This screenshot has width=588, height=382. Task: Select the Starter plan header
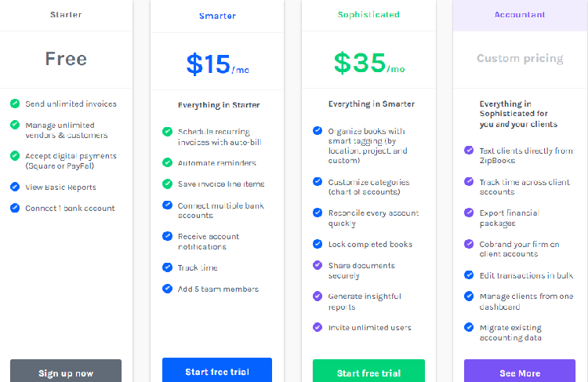coord(66,15)
